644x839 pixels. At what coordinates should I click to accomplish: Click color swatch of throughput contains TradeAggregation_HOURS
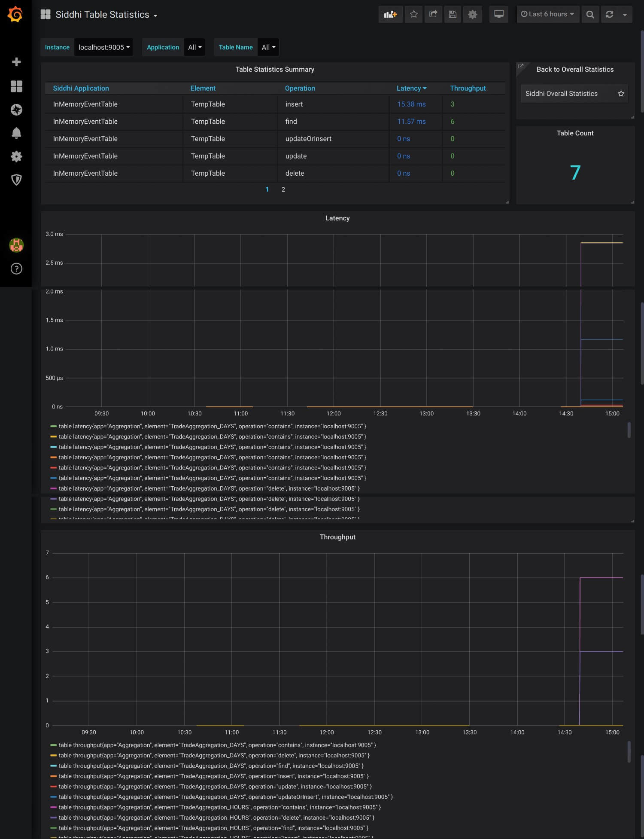click(x=54, y=807)
